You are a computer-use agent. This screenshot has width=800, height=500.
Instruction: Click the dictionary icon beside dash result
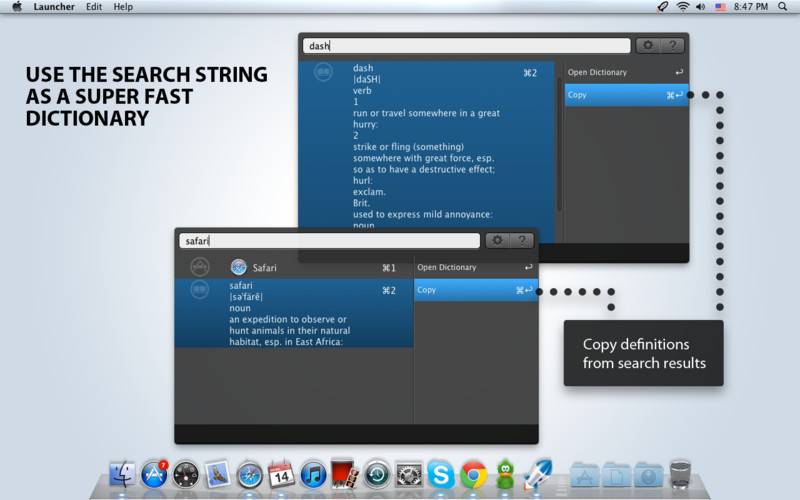tap(323, 72)
